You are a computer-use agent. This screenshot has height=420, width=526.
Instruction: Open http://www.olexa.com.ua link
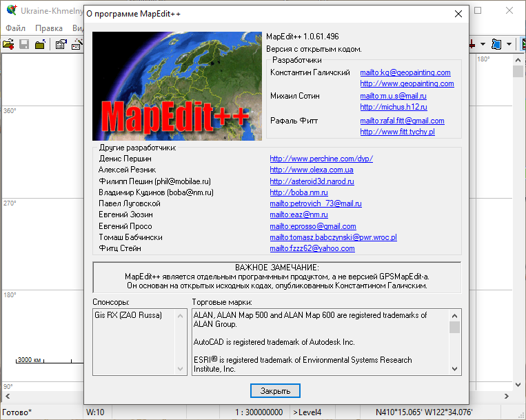click(x=312, y=170)
